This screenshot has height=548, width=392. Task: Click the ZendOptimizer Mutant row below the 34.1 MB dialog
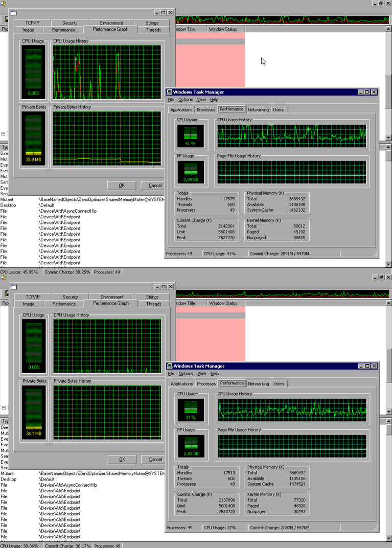pyautogui.click(x=82, y=473)
